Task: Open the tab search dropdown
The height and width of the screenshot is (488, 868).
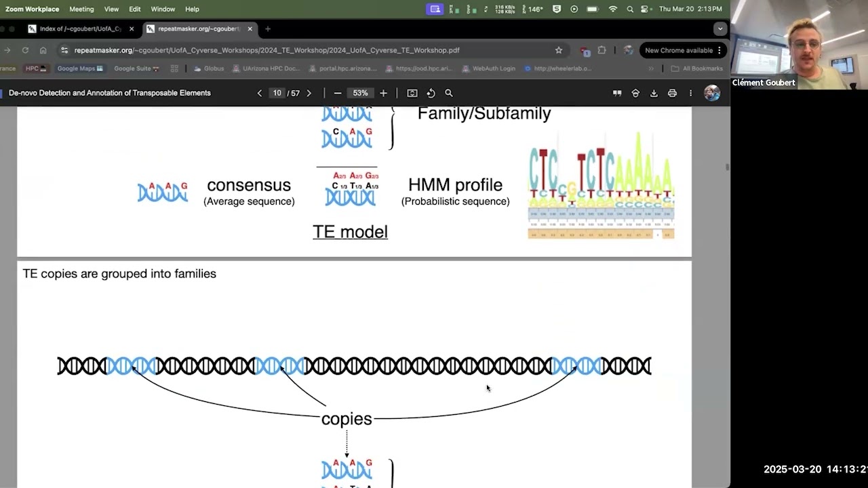Action: (720, 28)
